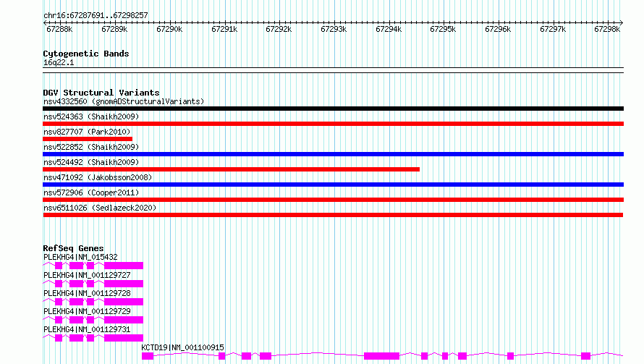The width and height of the screenshot is (644, 364).
Task: Click the 16q22.1 cytogenetic band rectangle
Action: [333, 70]
